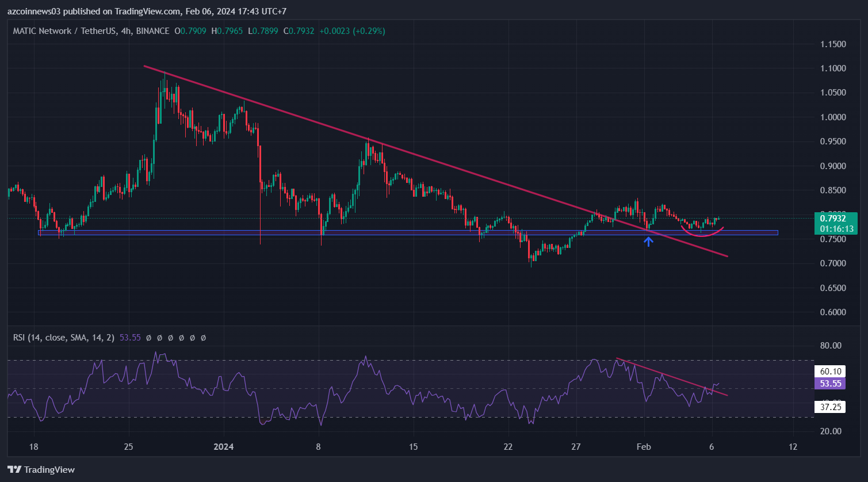
Task: Select the blue up arrow marker on chart
Action: click(x=648, y=241)
